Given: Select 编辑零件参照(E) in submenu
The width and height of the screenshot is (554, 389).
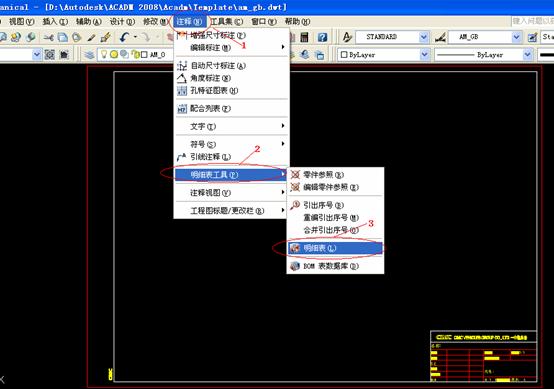Looking at the screenshot, I should pos(335,187).
